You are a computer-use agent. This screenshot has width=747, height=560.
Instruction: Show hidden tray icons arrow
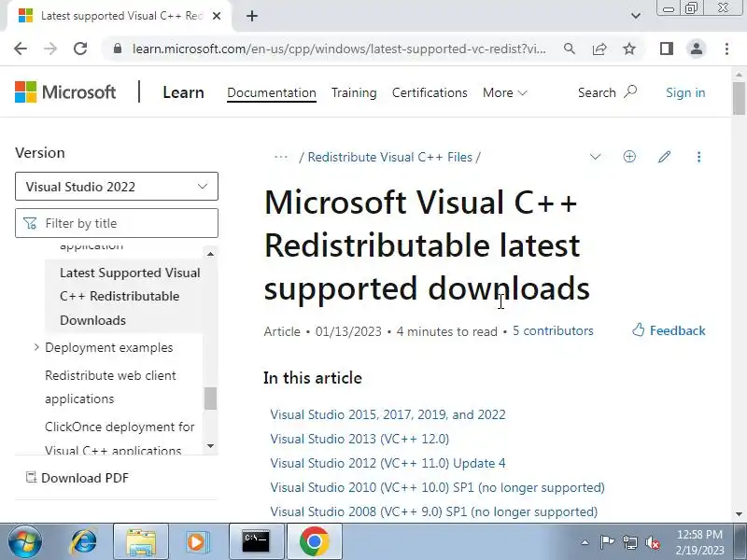pyautogui.click(x=585, y=542)
